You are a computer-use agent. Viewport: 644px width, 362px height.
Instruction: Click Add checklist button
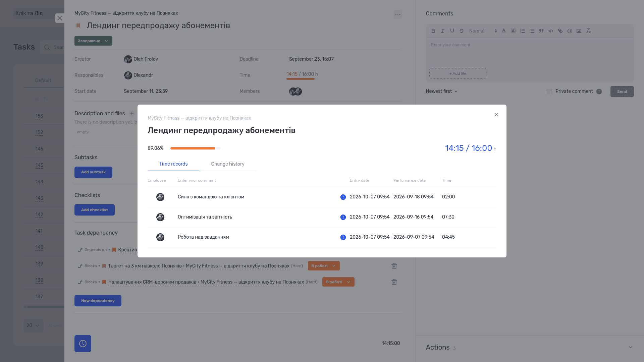click(x=95, y=210)
